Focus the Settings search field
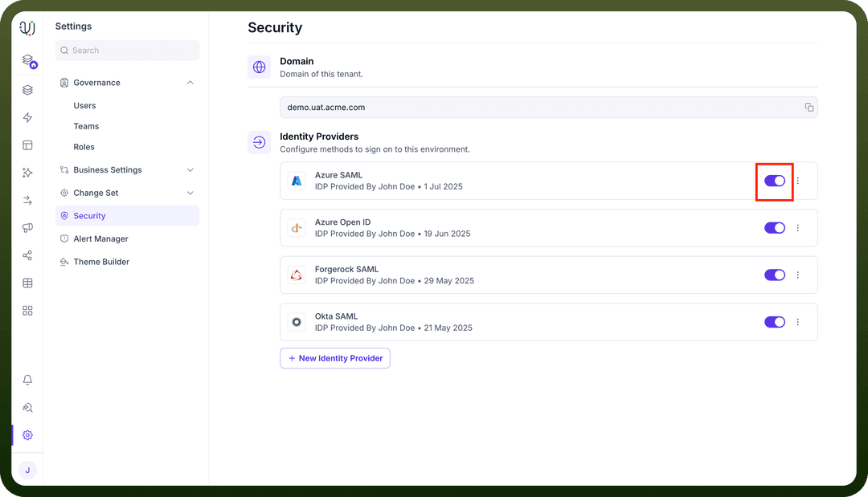This screenshot has width=868, height=497. click(x=127, y=51)
